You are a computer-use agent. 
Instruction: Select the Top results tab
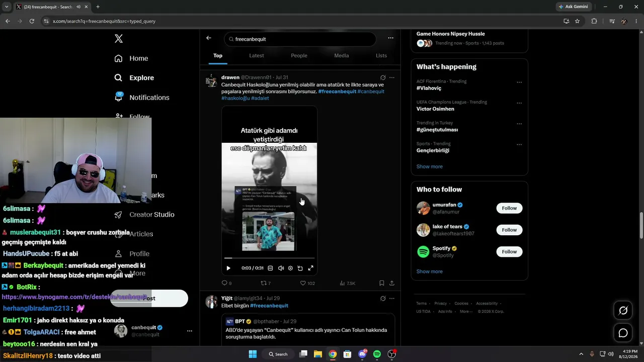click(x=218, y=56)
